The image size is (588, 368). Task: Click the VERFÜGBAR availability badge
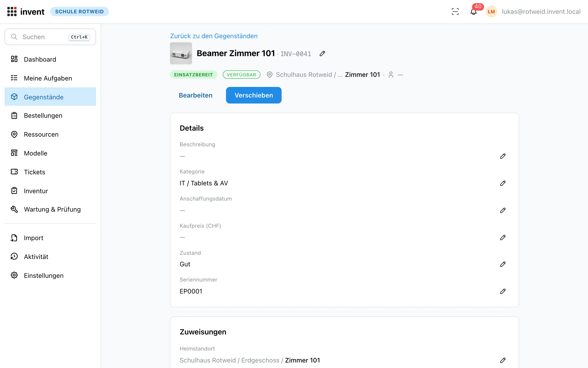(x=241, y=75)
